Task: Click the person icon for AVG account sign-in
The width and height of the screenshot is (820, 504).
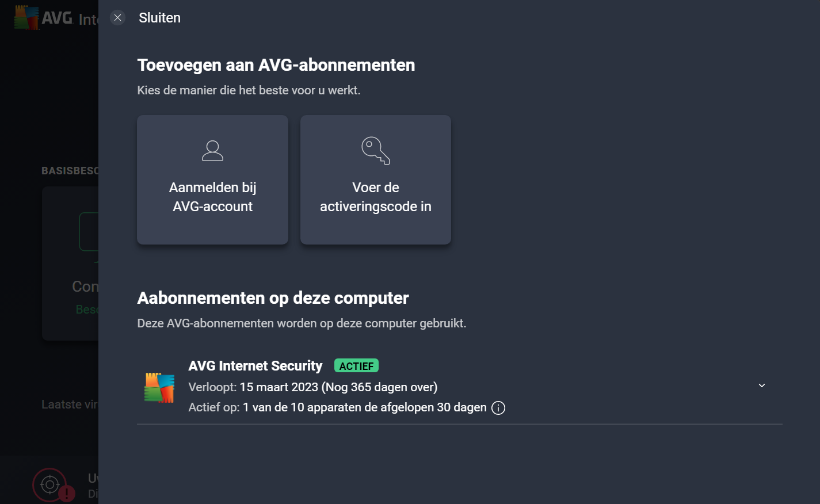Action: click(212, 151)
